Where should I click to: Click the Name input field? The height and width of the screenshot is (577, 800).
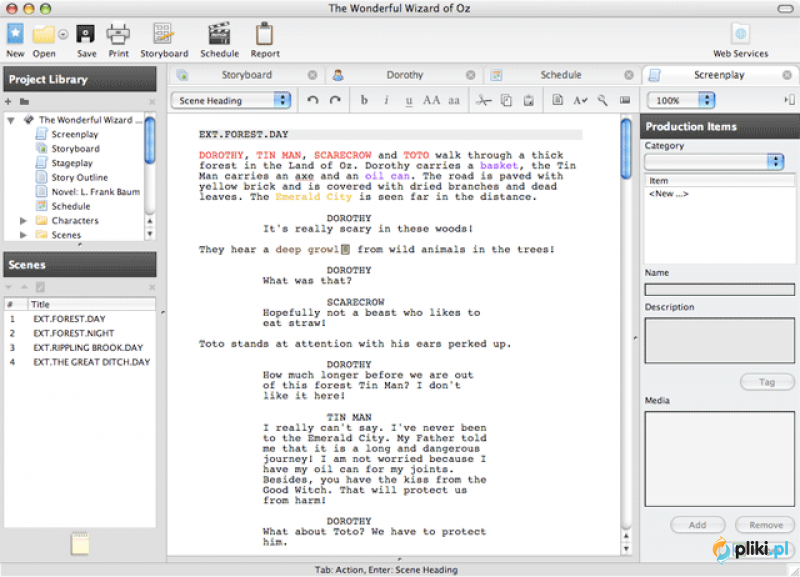pyautogui.click(x=719, y=290)
